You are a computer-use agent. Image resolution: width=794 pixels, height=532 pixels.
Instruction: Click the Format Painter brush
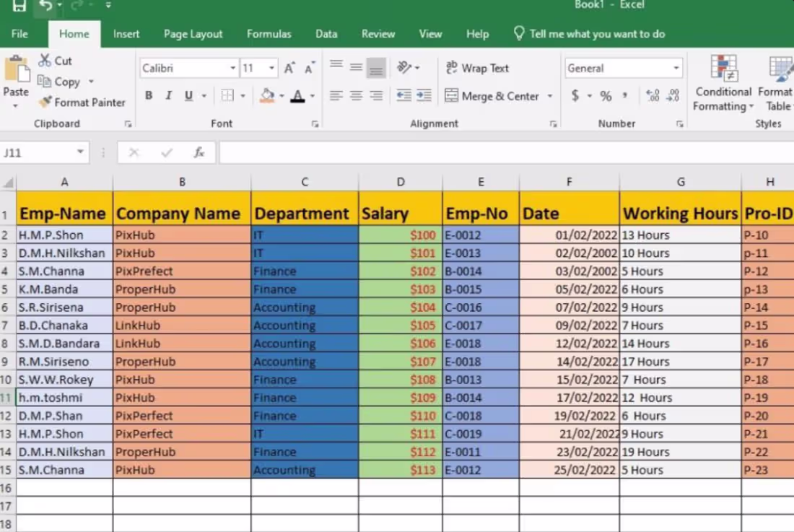coord(45,102)
